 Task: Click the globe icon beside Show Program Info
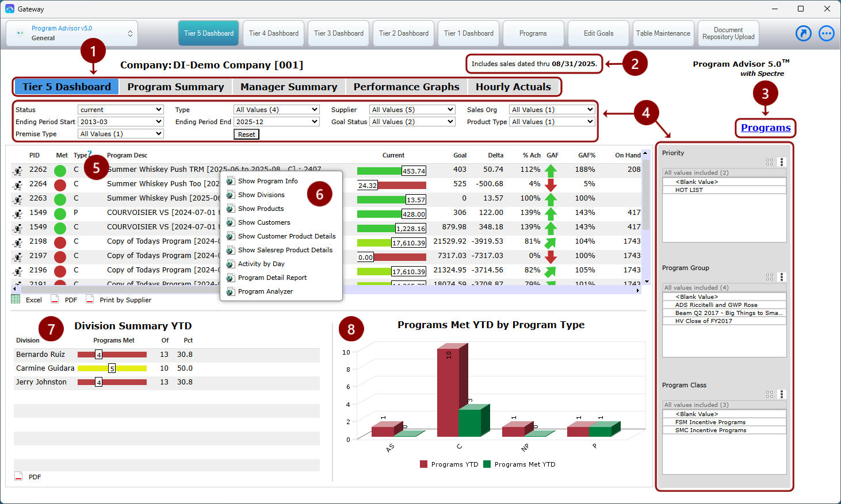230,180
